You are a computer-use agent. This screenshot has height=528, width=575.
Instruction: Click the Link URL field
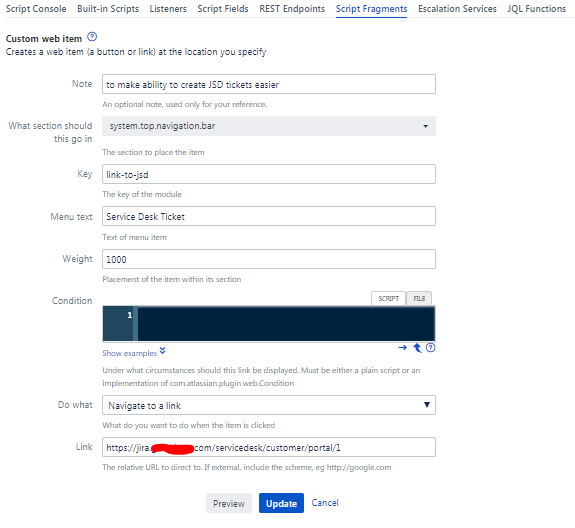(269, 447)
